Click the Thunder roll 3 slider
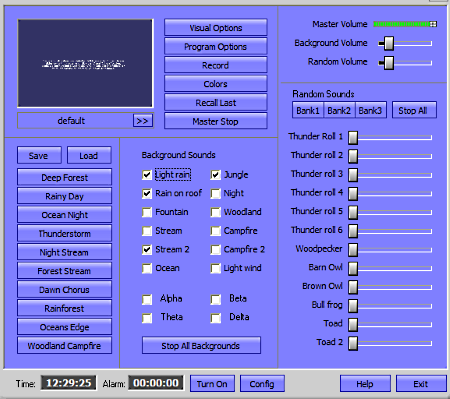The width and height of the screenshot is (450, 399). (390, 174)
